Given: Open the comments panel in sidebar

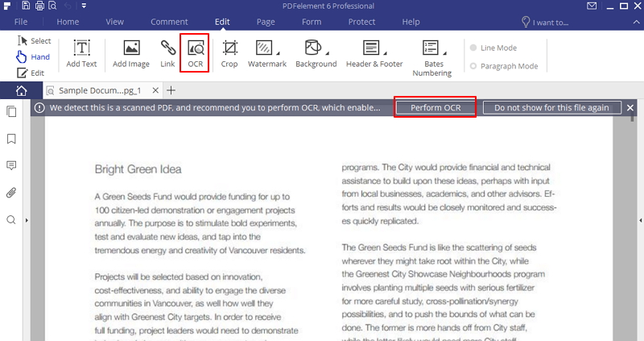Looking at the screenshot, I should 11,165.
